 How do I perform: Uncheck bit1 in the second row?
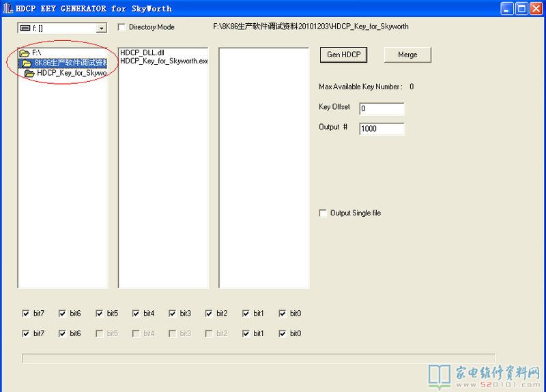(x=246, y=333)
